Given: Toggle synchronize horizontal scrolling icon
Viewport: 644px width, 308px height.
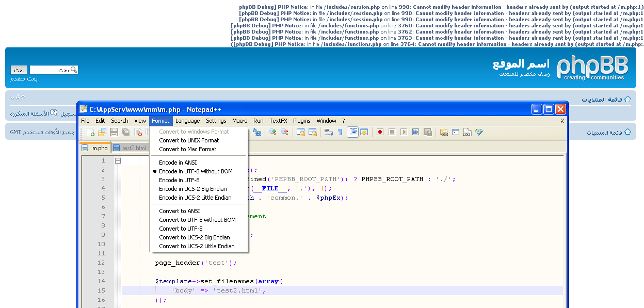Looking at the screenshot, I should (x=312, y=133).
